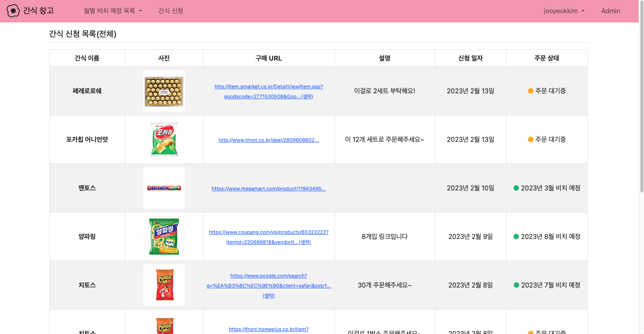This screenshot has height=334, width=644.
Task: Click the 페레로로쉐 chocolate box photo
Action: [164, 91]
